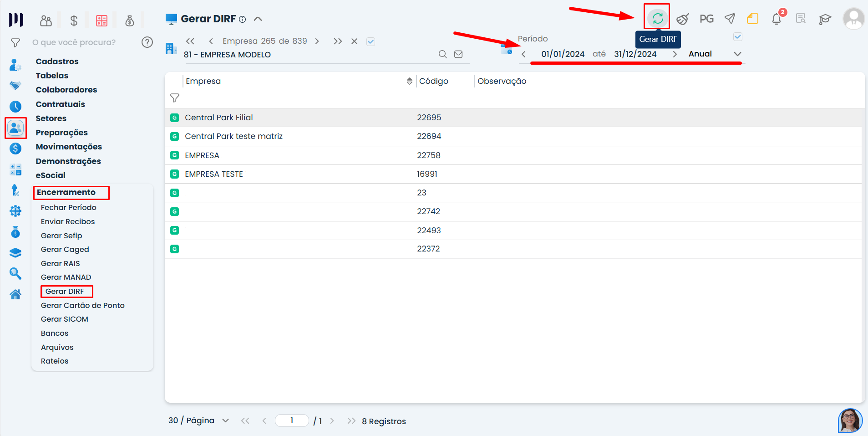This screenshot has width=868, height=436.
Task: Click the end date 31/12/2024 field
Action: (x=635, y=54)
